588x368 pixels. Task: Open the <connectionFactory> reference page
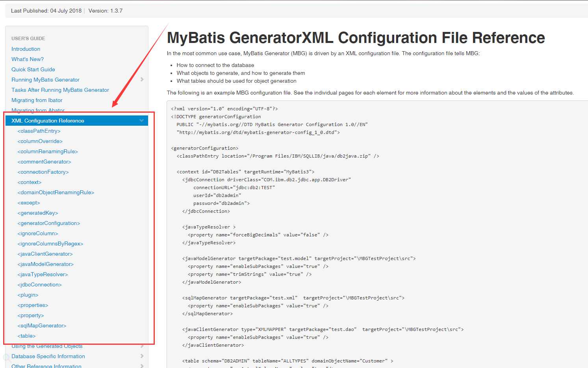click(43, 172)
